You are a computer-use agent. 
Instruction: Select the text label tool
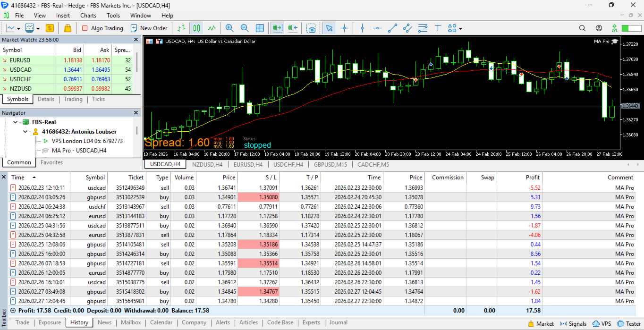coord(438,28)
